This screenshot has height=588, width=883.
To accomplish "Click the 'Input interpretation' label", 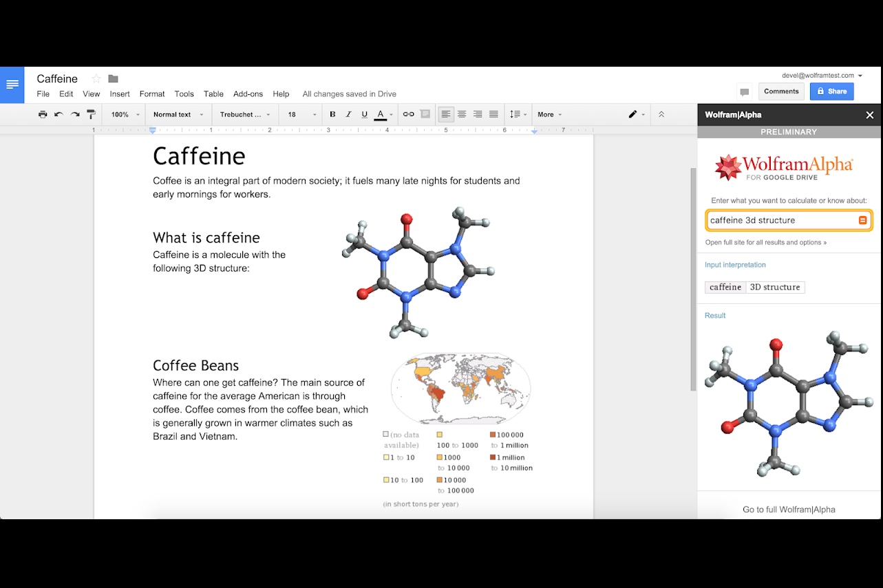I will pos(735,265).
